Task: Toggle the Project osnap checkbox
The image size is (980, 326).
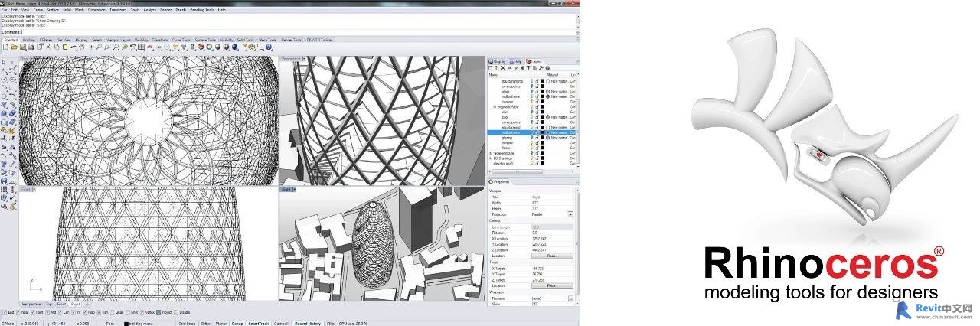Action: (x=158, y=312)
